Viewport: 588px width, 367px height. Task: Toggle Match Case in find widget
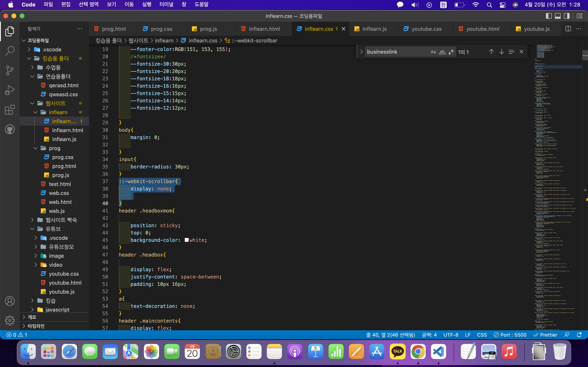pyautogui.click(x=433, y=52)
